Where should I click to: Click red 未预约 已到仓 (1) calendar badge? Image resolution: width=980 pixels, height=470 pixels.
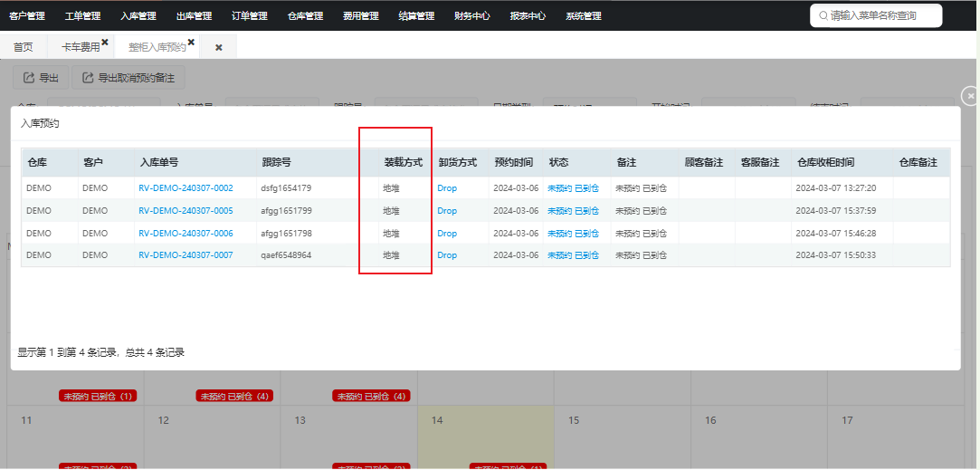(x=98, y=396)
